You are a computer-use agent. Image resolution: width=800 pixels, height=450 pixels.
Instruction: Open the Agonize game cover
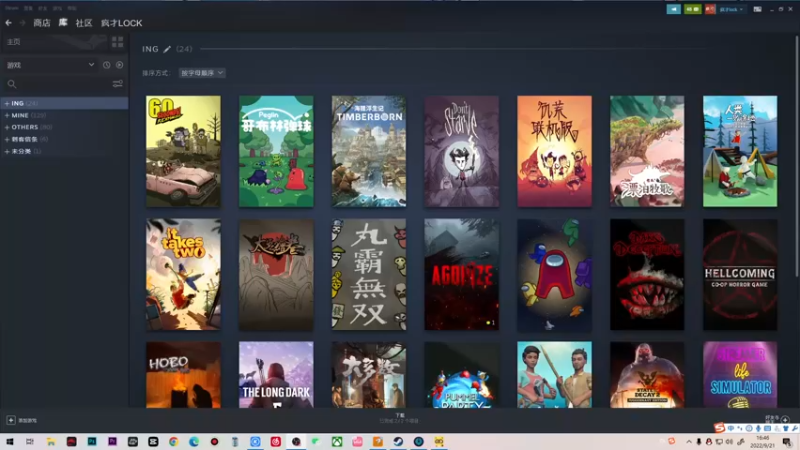(x=462, y=274)
